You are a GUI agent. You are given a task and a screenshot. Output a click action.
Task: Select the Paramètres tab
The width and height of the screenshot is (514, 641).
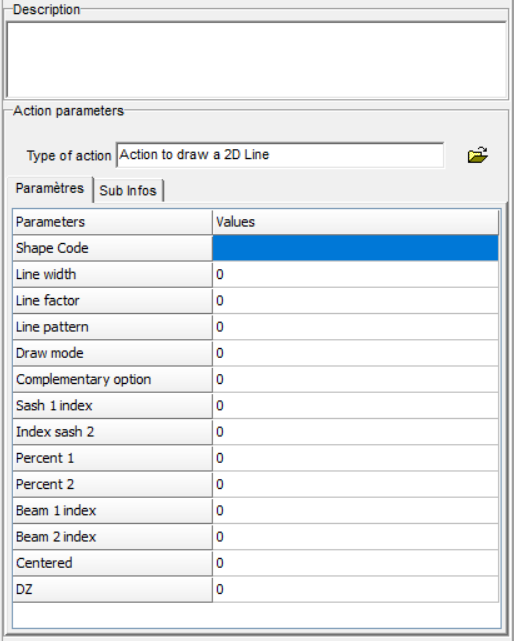coord(49,188)
